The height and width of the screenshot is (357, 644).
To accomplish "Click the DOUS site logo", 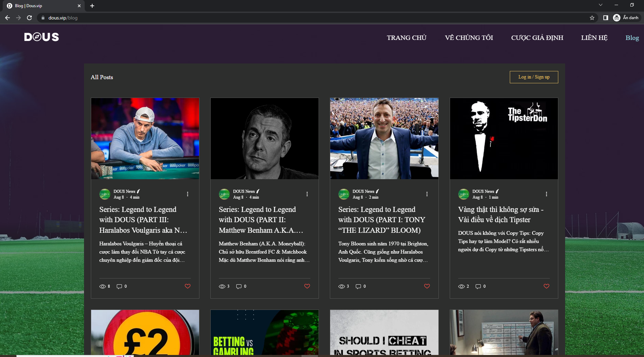I will click(x=41, y=37).
